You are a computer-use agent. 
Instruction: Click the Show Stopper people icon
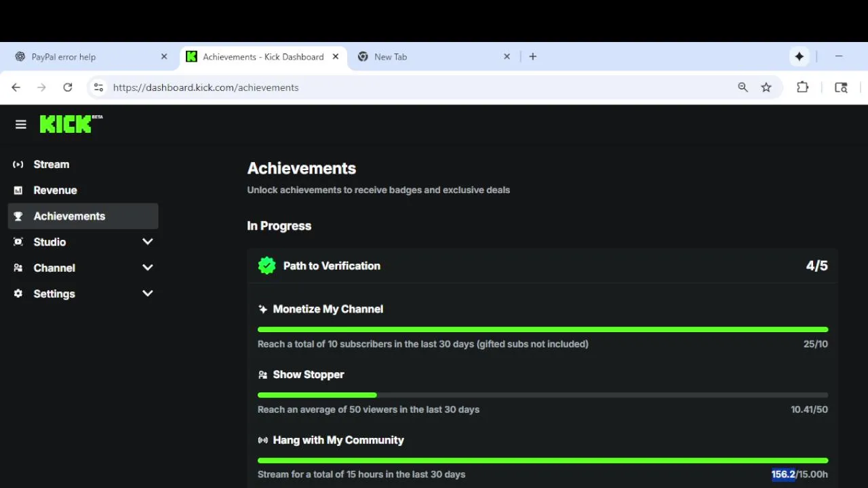coord(263,375)
